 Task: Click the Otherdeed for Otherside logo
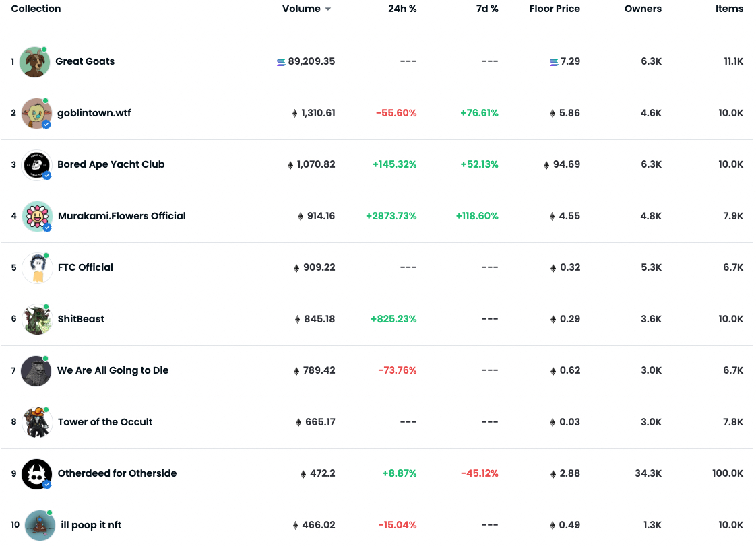[x=36, y=474]
